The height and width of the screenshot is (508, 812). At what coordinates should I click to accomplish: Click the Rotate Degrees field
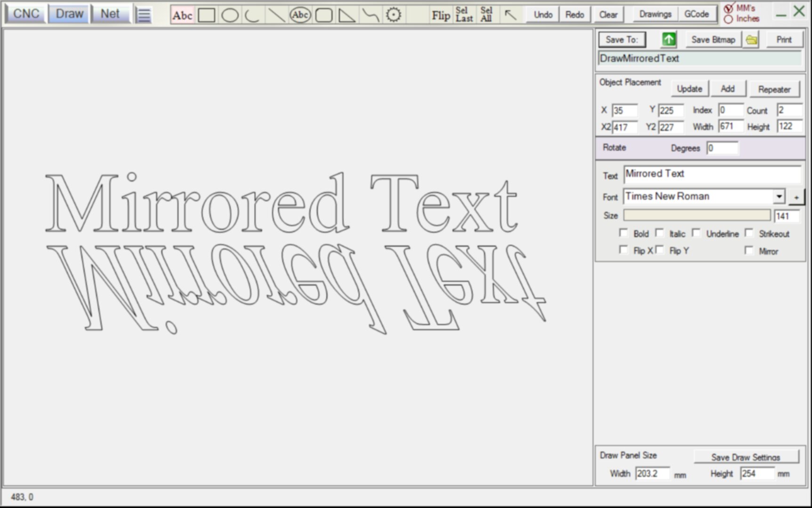pos(722,148)
